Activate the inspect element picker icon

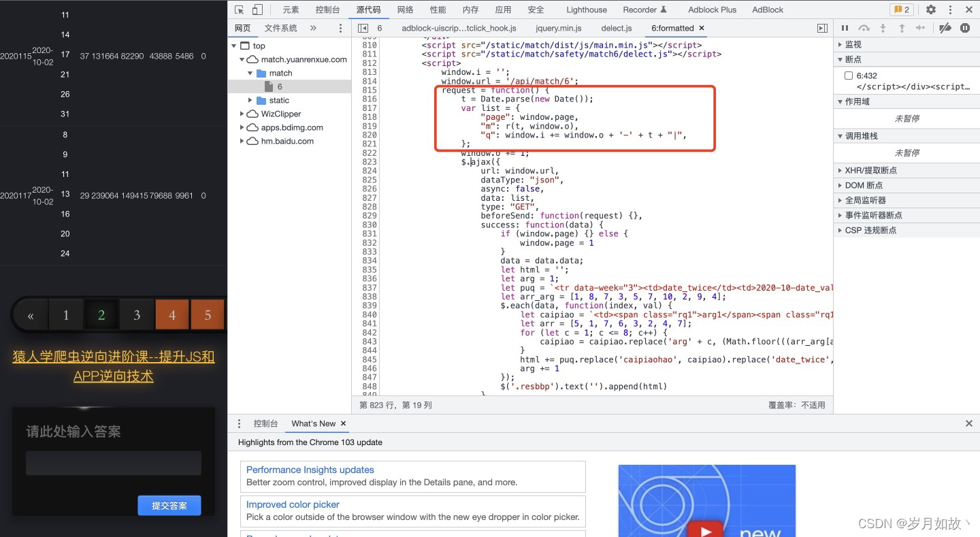tap(239, 10)
